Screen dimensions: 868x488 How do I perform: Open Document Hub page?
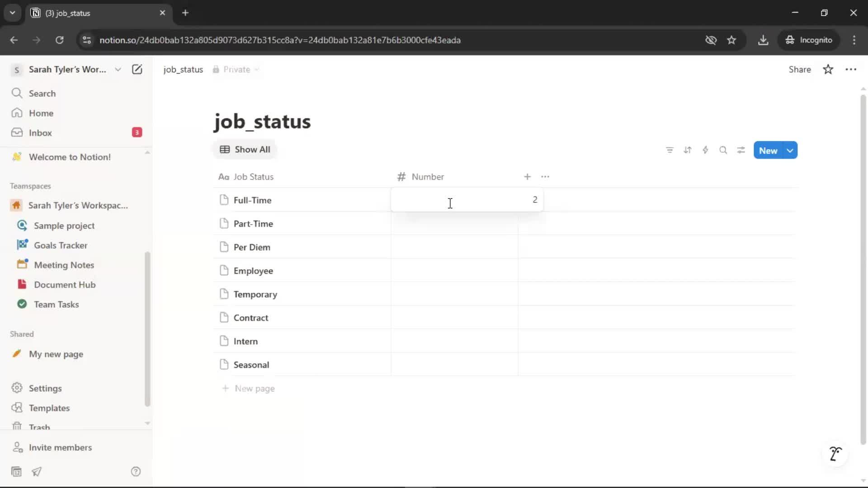65,285
